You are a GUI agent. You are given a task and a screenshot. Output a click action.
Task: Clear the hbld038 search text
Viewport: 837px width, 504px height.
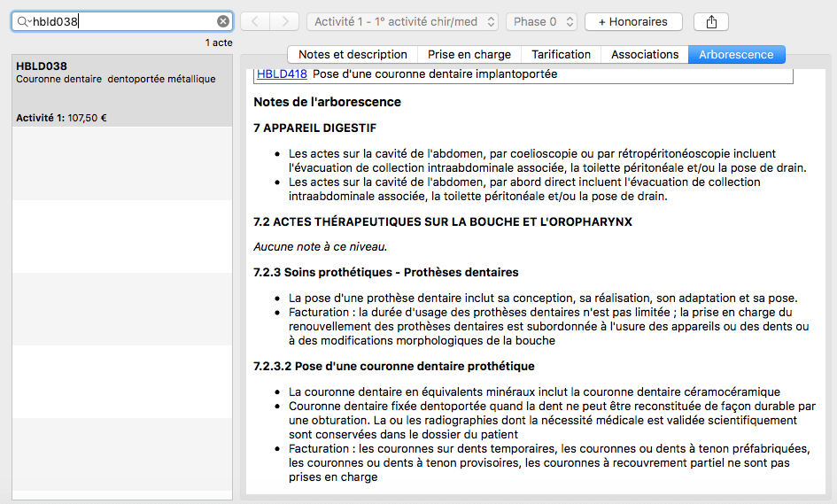(223, 21)
